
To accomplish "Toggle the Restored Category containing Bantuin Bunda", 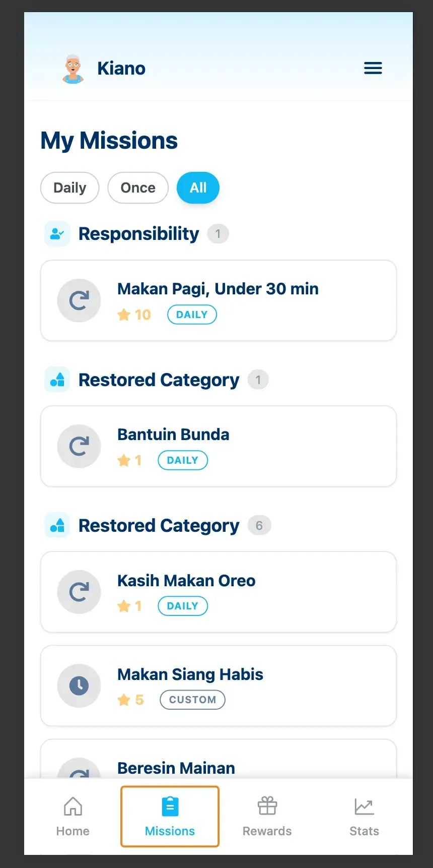I will (x=159, y=380).
